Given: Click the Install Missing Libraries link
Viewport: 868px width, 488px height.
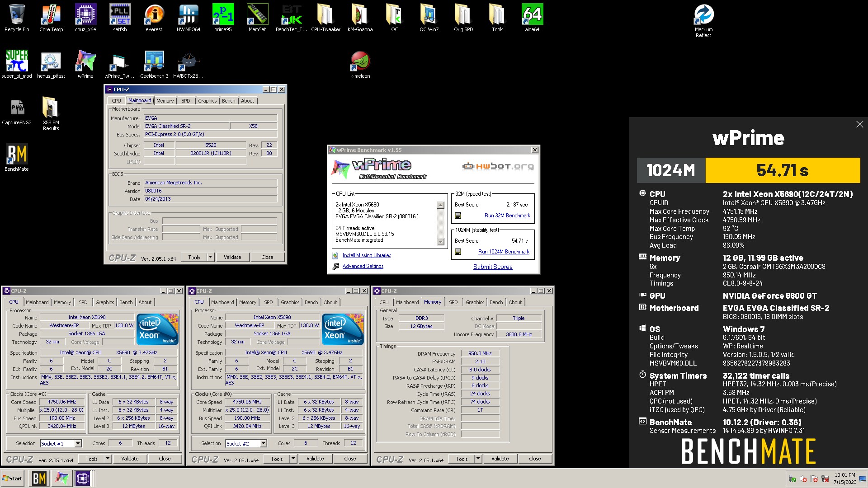Looking at the screenshot, I should pos(367,255).
